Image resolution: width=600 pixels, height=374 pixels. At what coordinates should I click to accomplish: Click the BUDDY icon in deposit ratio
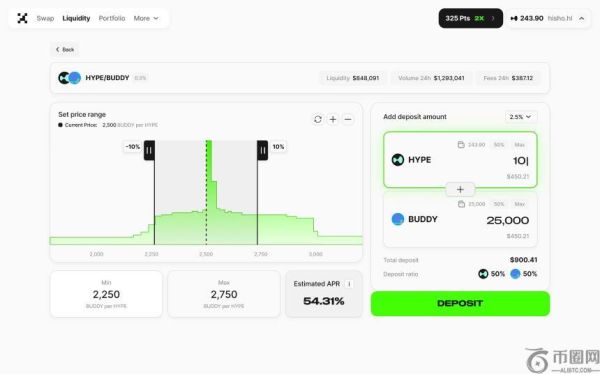[x=515, y=274]
